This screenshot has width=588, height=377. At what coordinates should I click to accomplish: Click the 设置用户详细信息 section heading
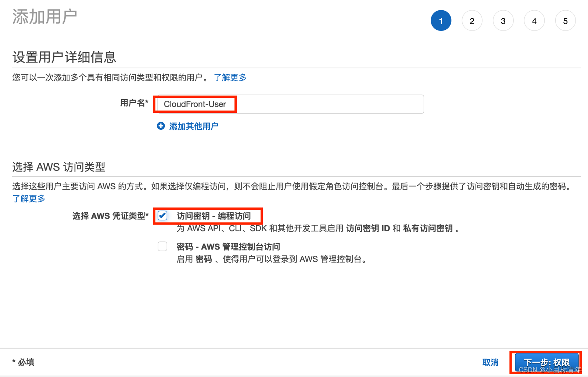(64, 57)
